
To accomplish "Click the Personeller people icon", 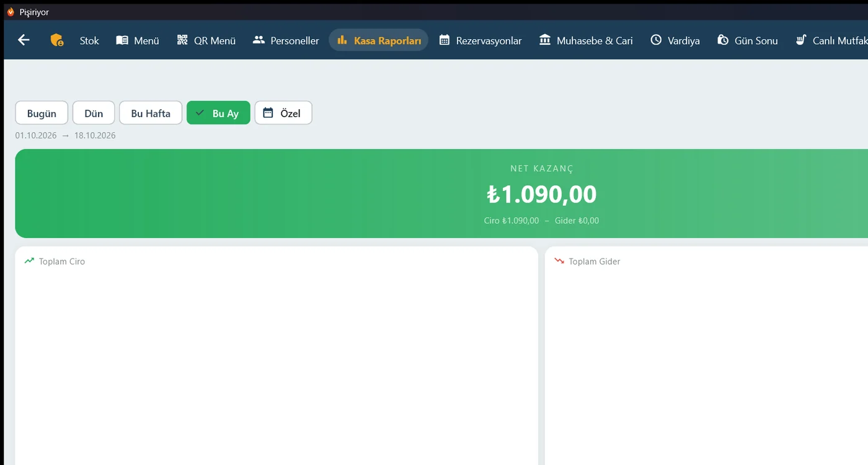I will pos(259,40).
